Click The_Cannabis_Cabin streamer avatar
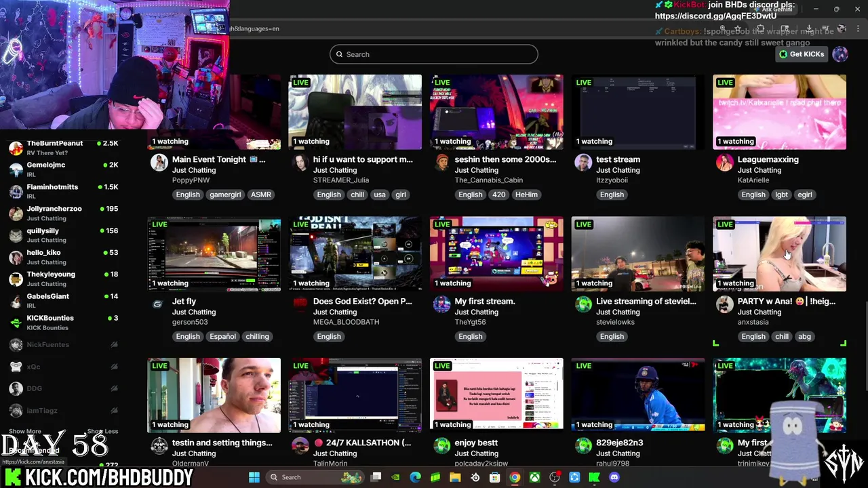Image resolution: width=868 pixels, height=488 pixels. click(x=441, y=163)
